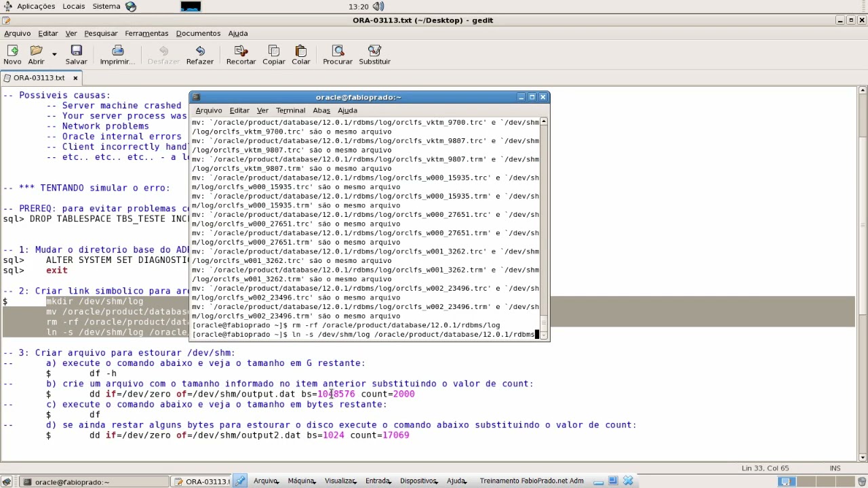Image resolution: width=868 pixels, height=488 pixels.
Task: Open the Procurar search tool
Action: click(x=338, y=55)
